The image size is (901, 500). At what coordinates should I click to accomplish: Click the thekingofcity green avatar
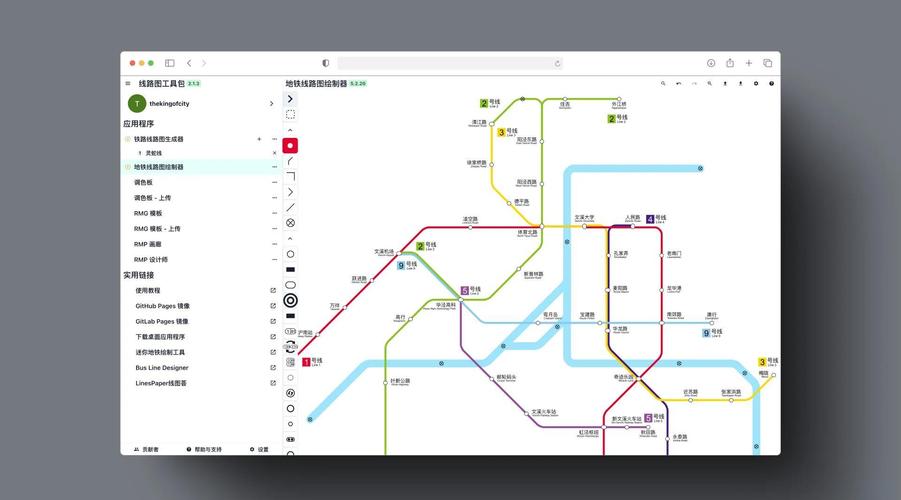[137, 103]
